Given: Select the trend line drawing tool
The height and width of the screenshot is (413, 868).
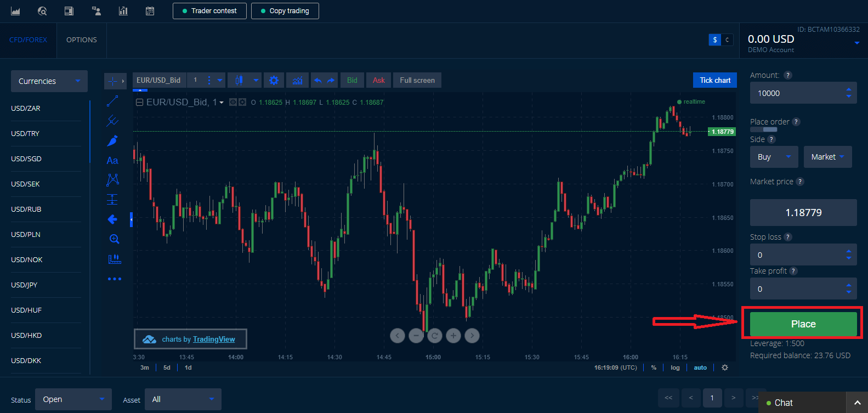Looking at the screenshot, I should pyautogui.click(x=112, y=101).
